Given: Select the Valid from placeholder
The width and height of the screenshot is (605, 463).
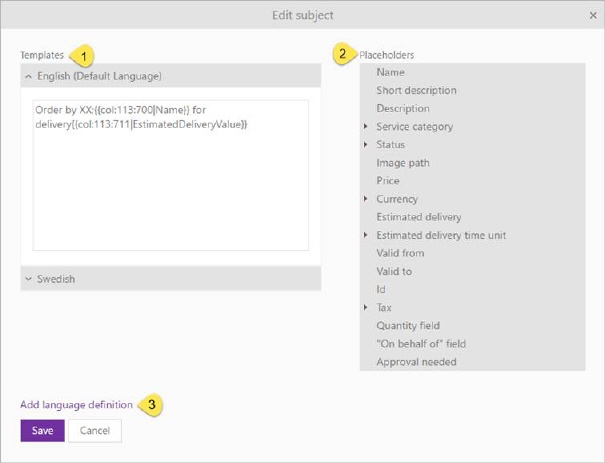Looking at the screenshot, I should click(x=400, y=253).
